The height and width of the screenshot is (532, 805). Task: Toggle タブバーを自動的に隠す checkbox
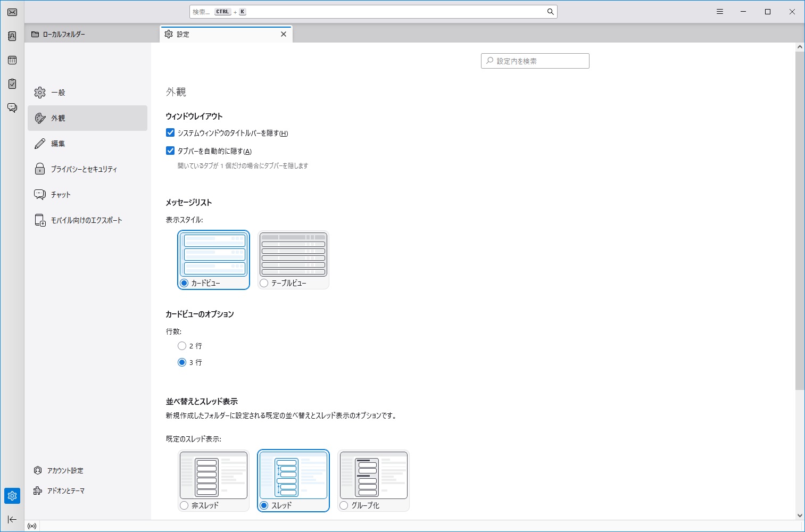click(x=170, y=151)
